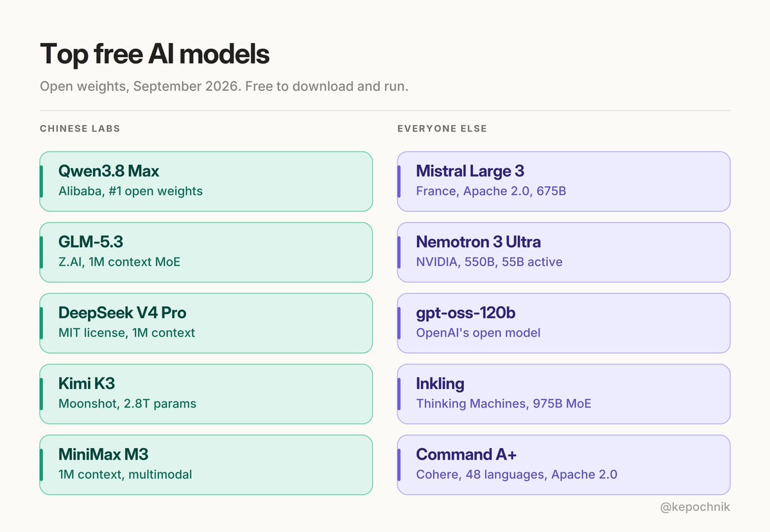The image size is (770, 532).
Task: Click 'Z.AI, 1M context MoE' text
Action: (119, 262)
